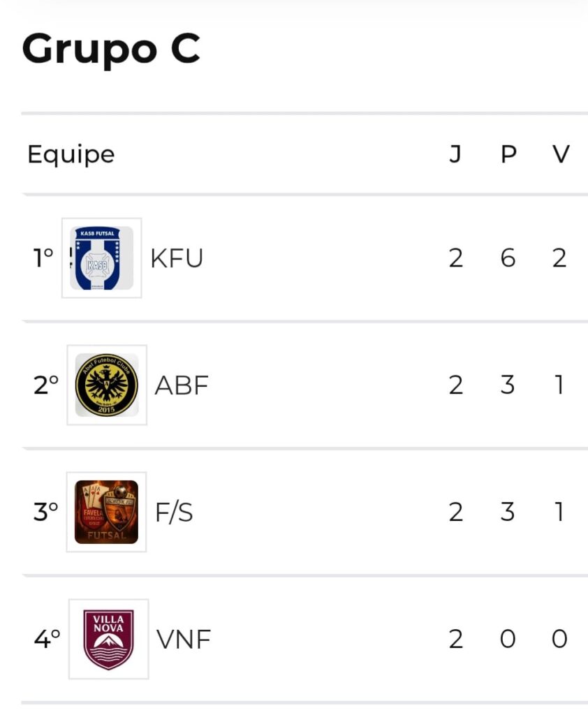Tap the VNF team name
The image size is (588, 715).
pyautogui.click(x=184, y=639)
